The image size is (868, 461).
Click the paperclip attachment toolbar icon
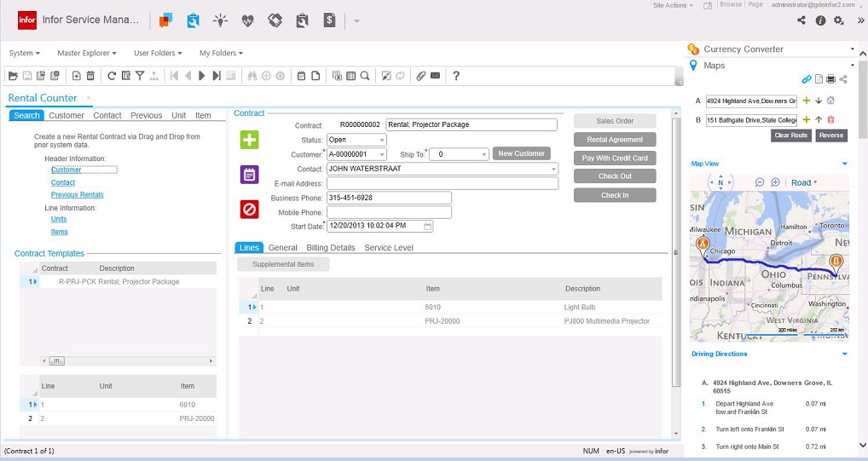pos(420,76)
